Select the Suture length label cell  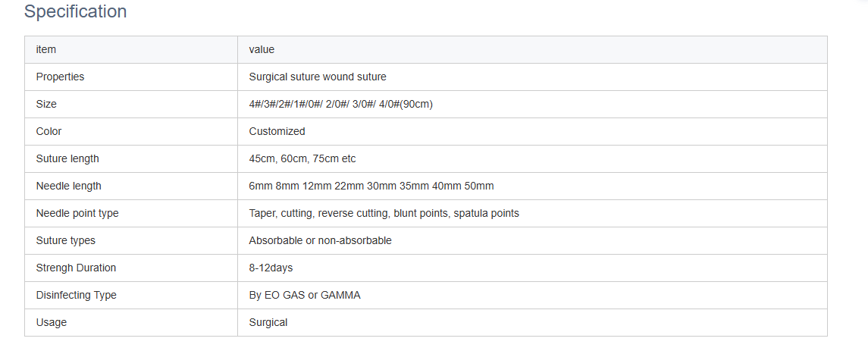67,158
